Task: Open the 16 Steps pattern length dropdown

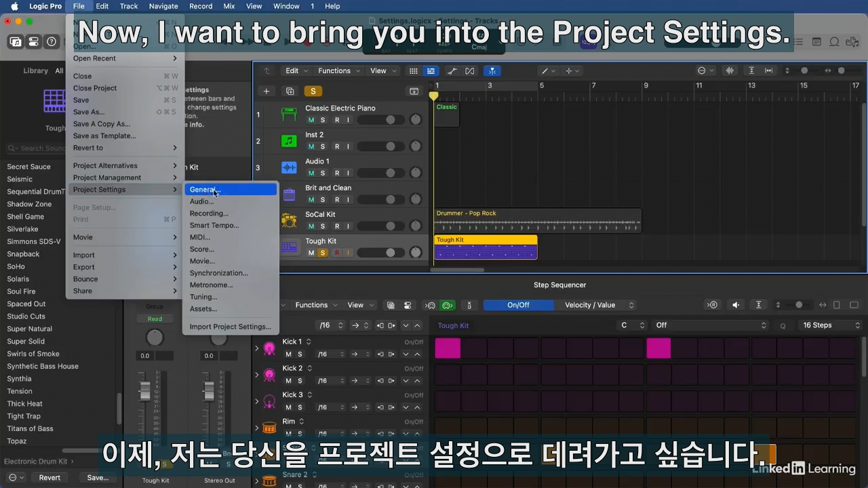Action: pos(830,325)
